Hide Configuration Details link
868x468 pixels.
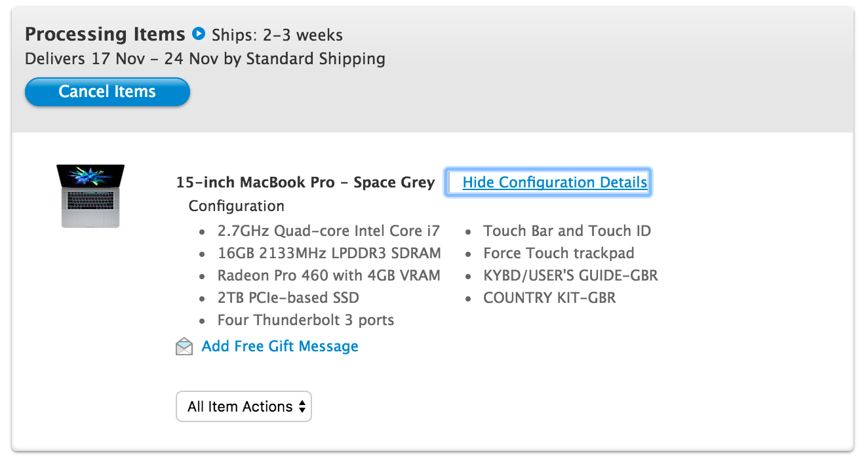click(x=555, y=182)
